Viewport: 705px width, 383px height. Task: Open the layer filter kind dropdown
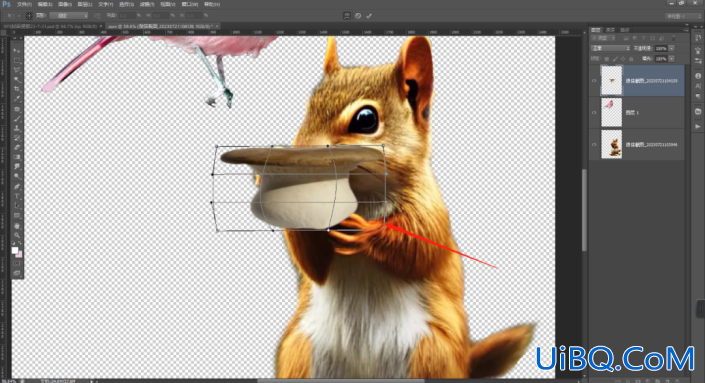(603, 39)
